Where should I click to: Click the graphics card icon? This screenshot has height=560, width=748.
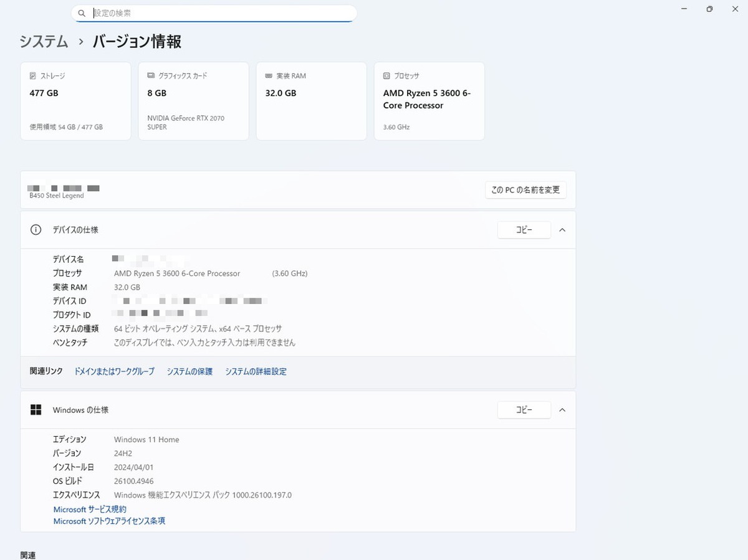(151, 76)
